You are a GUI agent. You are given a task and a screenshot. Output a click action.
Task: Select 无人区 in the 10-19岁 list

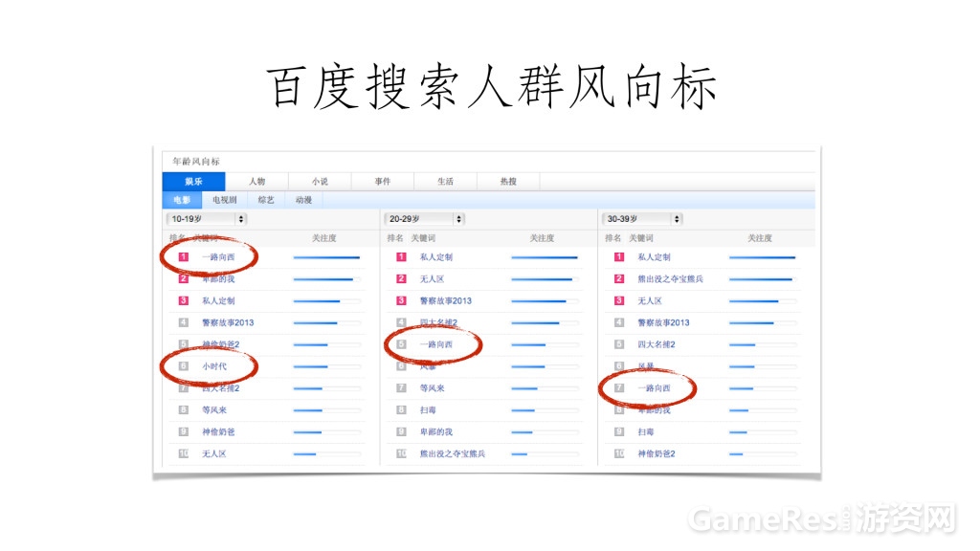click(x=213, y=453)
